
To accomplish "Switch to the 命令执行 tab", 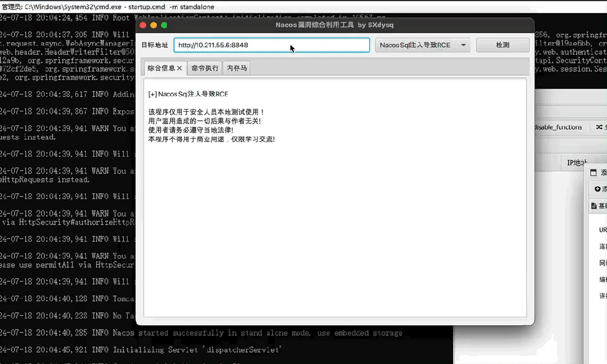I will click(x=205, y=68).
